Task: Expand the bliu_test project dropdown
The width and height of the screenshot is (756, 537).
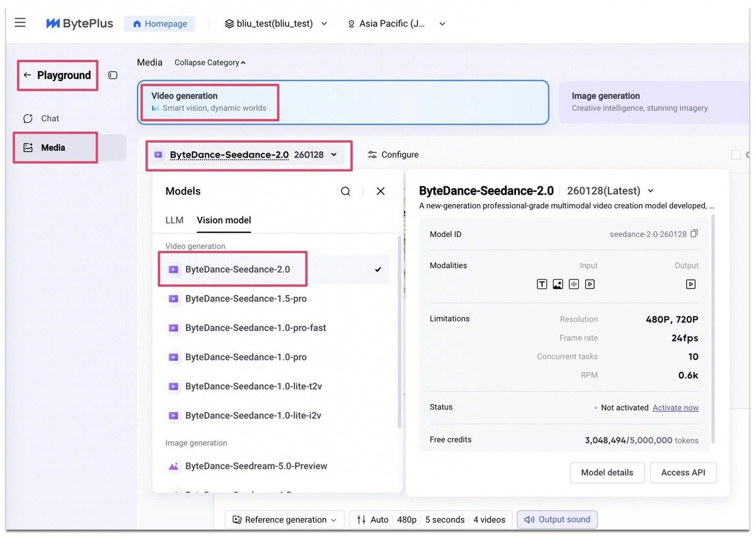Action: pos(277,24)
